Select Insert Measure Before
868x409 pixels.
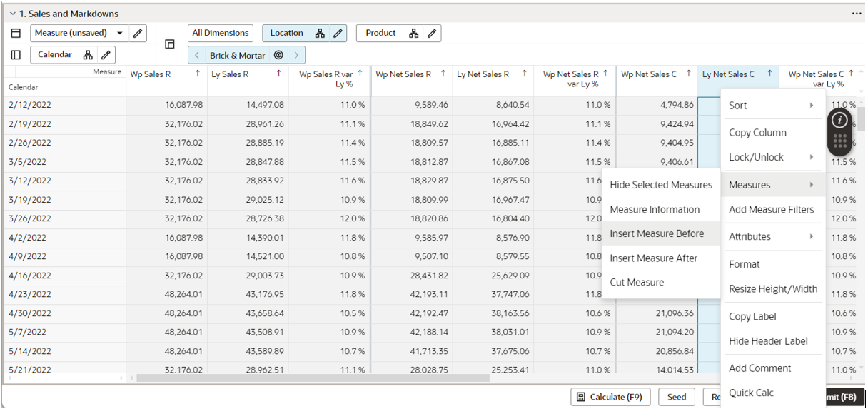pyautogui.click(x=657, y=233)
